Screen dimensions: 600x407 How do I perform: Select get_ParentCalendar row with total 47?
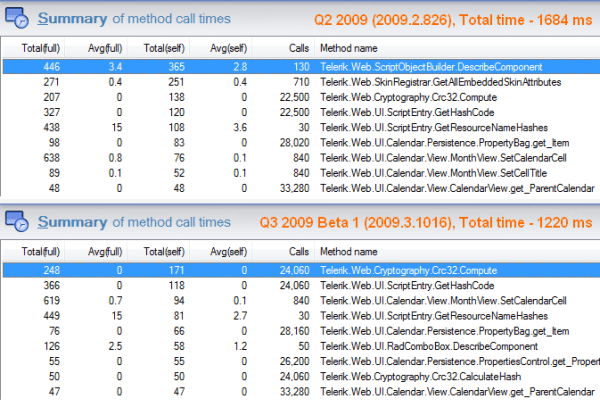click(x=302, y=392)
